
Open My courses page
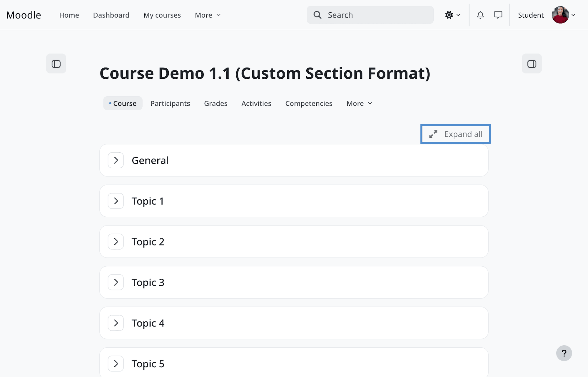[162, 15]
